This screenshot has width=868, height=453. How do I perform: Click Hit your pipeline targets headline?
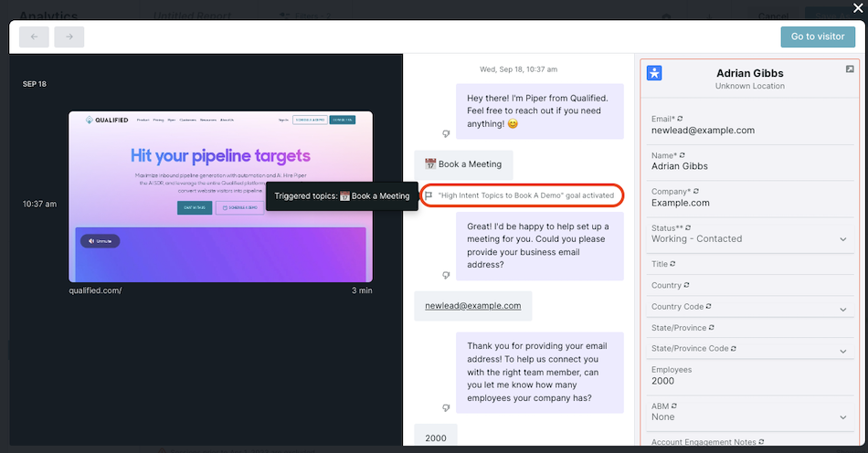[x=220, y=156]
